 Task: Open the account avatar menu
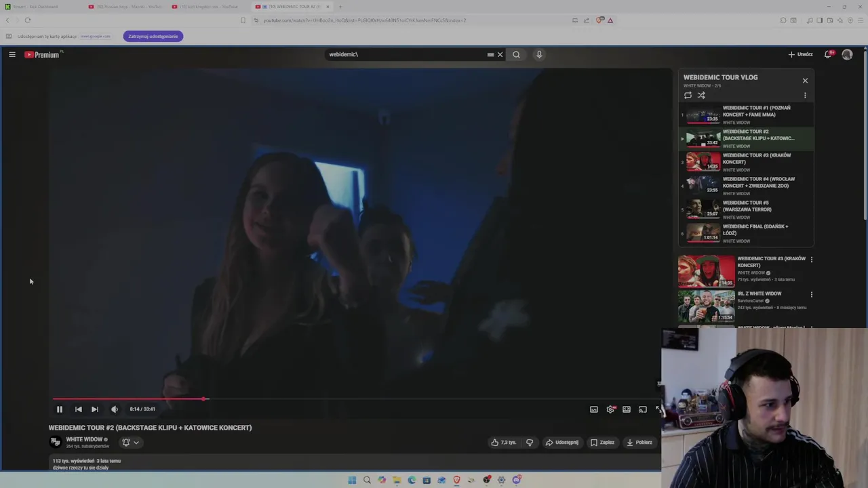847,54
